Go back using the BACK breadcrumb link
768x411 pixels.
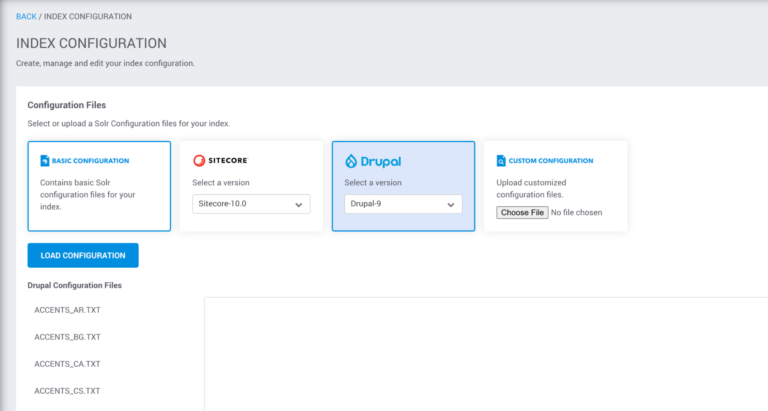(x=27, y=17)
